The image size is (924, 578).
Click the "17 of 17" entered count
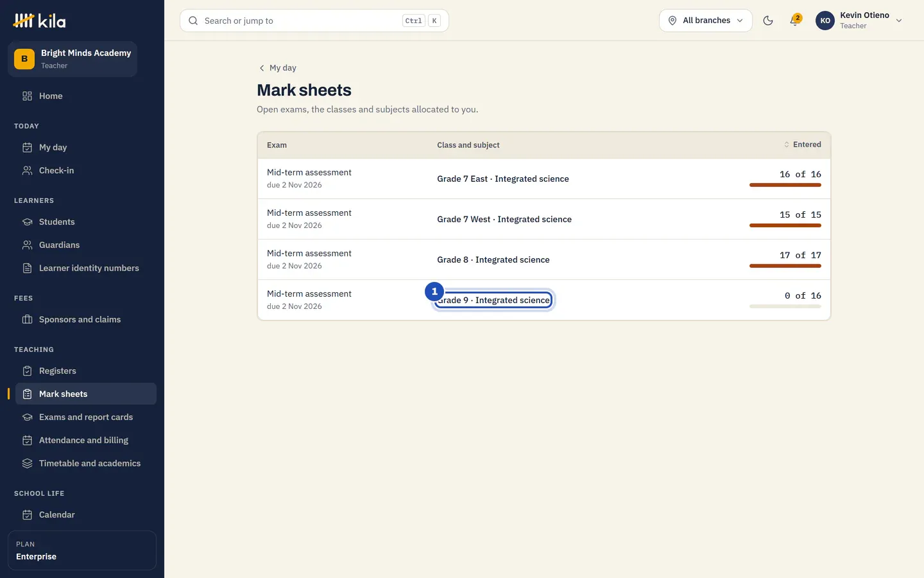pos(800,255)
